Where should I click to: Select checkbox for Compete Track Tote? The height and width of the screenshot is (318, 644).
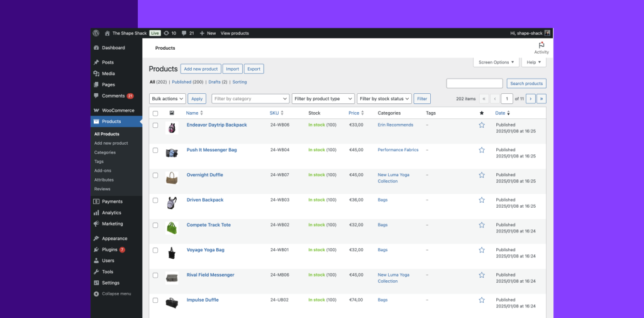point(155,225)
